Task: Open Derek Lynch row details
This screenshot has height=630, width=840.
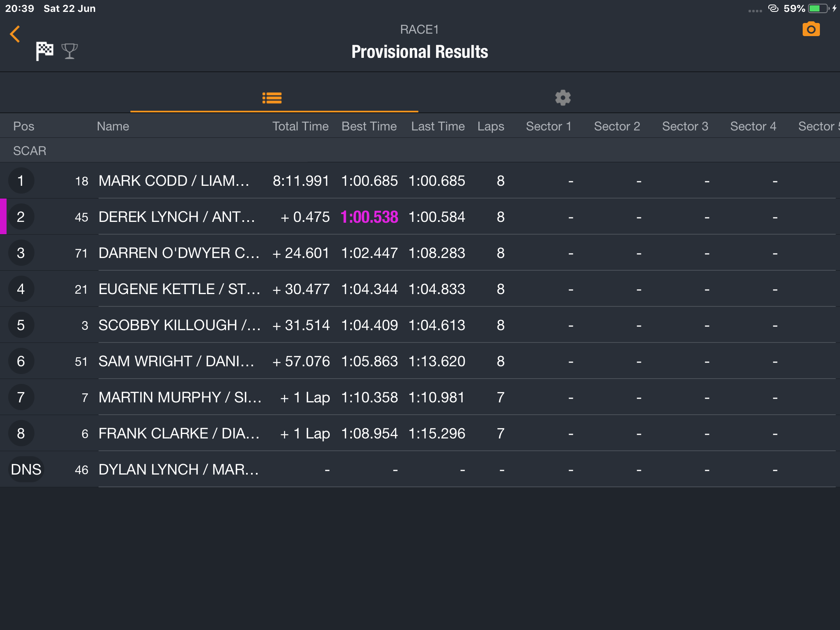Action: 420,217
